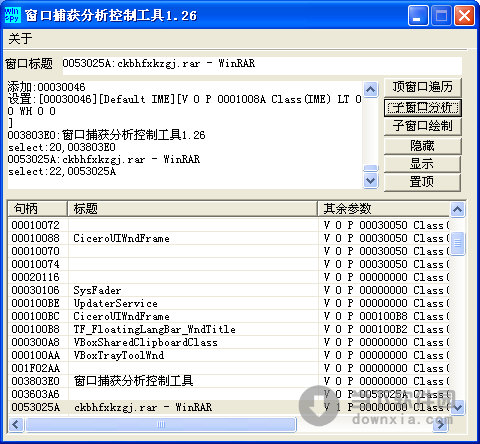Select the VBoxTrayToolWnd row
Image resolution: width=480 pixels, height=444 pixels.
[x=229, y=355]
